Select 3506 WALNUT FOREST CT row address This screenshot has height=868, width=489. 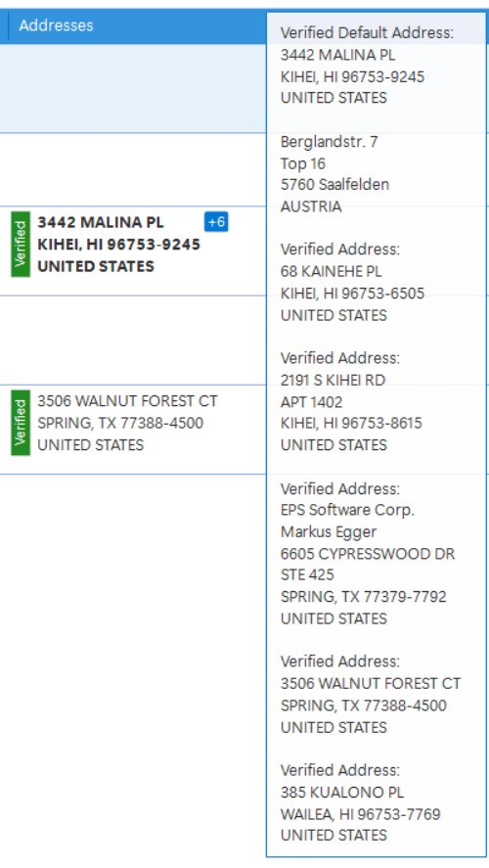(128, 423)
